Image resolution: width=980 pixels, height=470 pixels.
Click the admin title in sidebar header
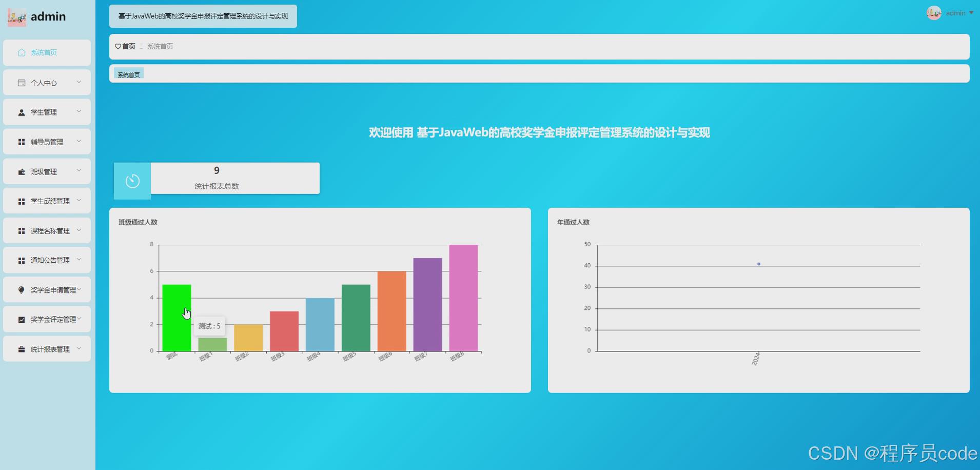(x=48, y=16)
